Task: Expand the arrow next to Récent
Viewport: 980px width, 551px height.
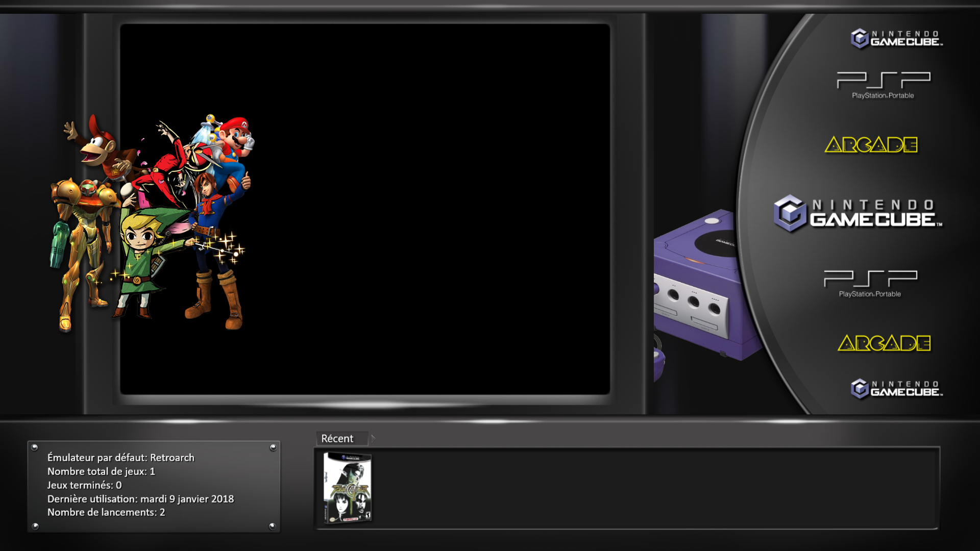Action: click(x=373, y=438)
